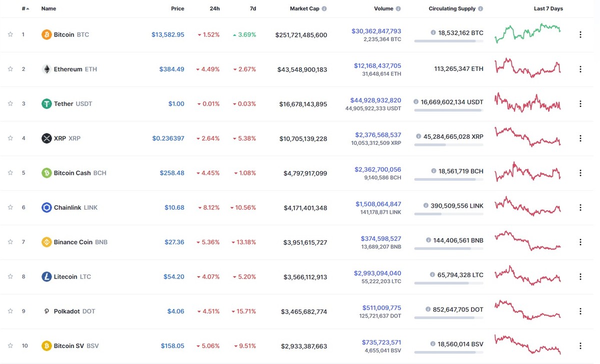Screen dimensions: 600x364
Task: Click XRP's circulating supply progress bar
Action: click(x=448, y=145)
